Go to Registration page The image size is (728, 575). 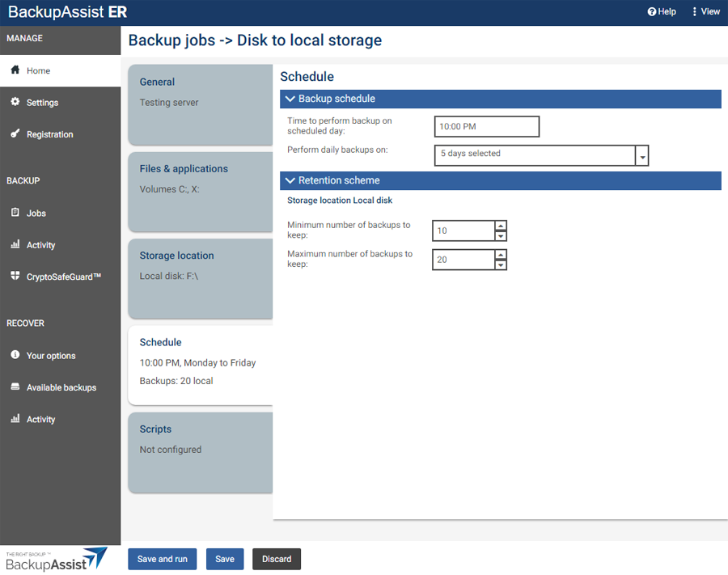tap(61, 134)
